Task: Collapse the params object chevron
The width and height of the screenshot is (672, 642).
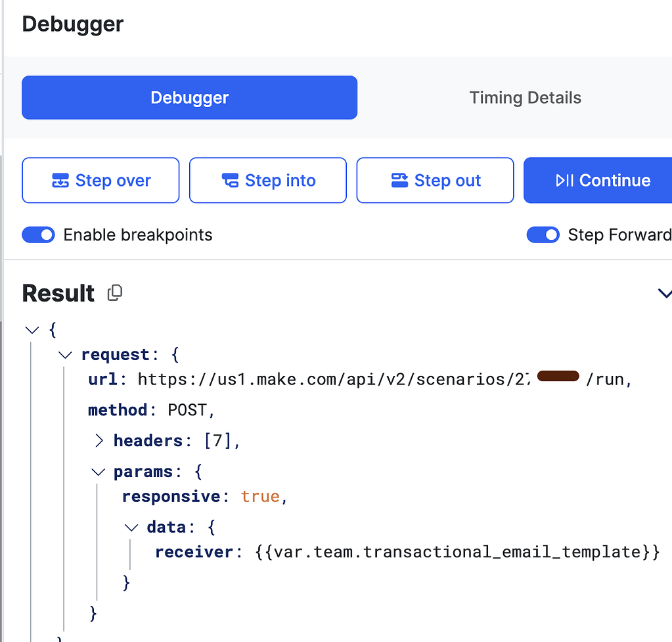Action: (97, 471)
